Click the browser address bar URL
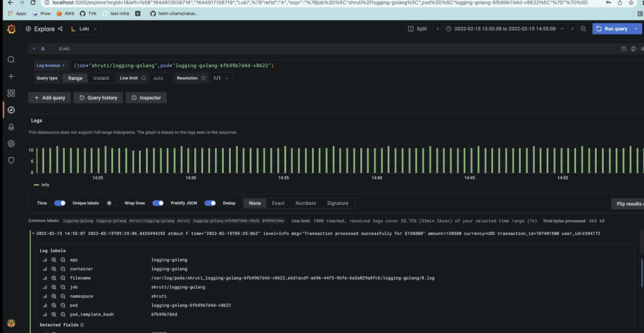Image resolution: width=644 pixels, height=333 pixels. (x=319, y=3)
